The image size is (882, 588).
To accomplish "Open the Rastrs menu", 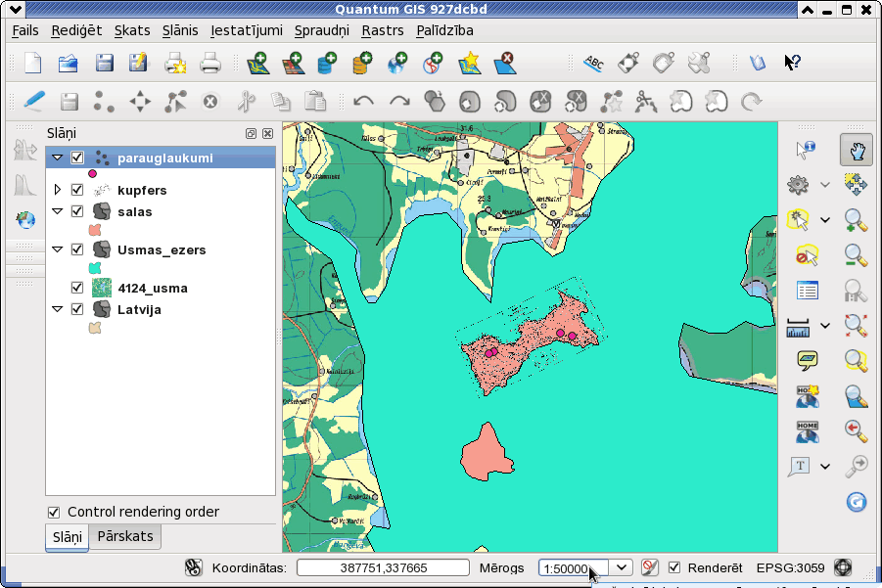I will pos(383,30).
